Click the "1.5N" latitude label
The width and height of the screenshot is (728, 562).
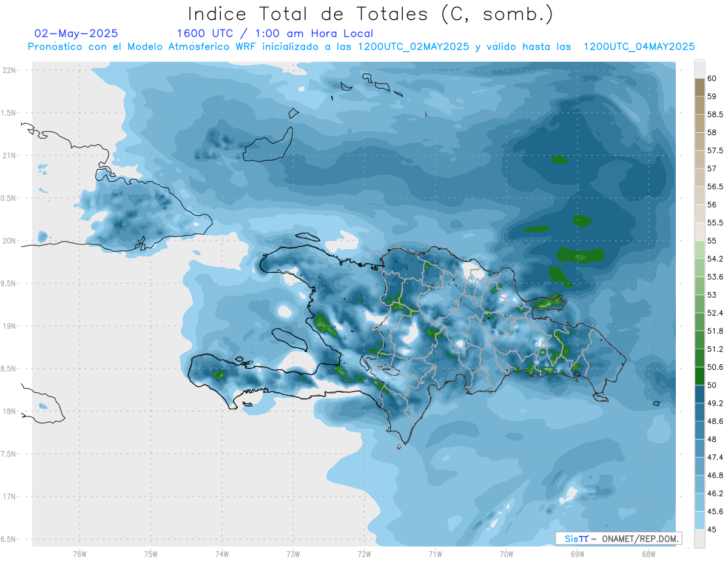point(9,113)
